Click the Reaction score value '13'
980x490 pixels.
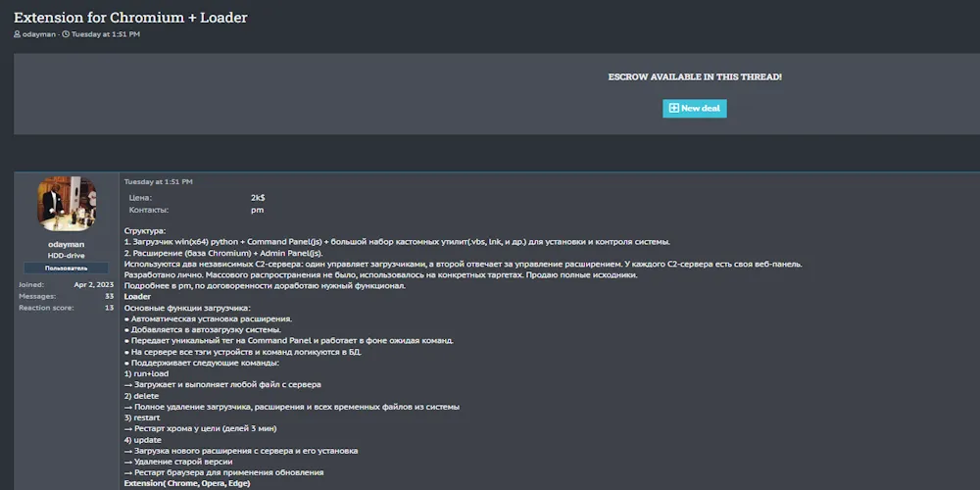point(110,308)
